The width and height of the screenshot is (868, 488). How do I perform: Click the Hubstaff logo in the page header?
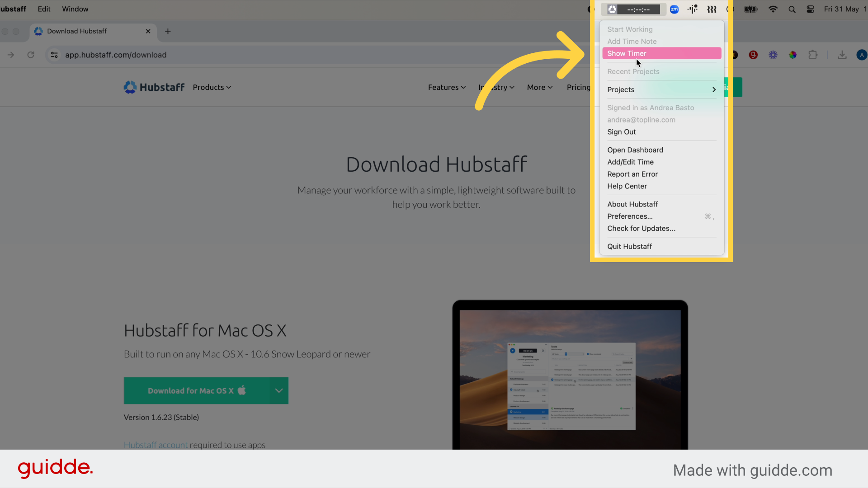pos(154,87)
